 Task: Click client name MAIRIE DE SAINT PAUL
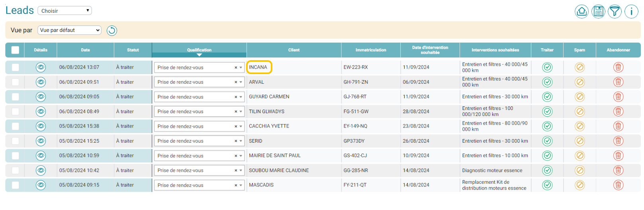coord(275,156)
